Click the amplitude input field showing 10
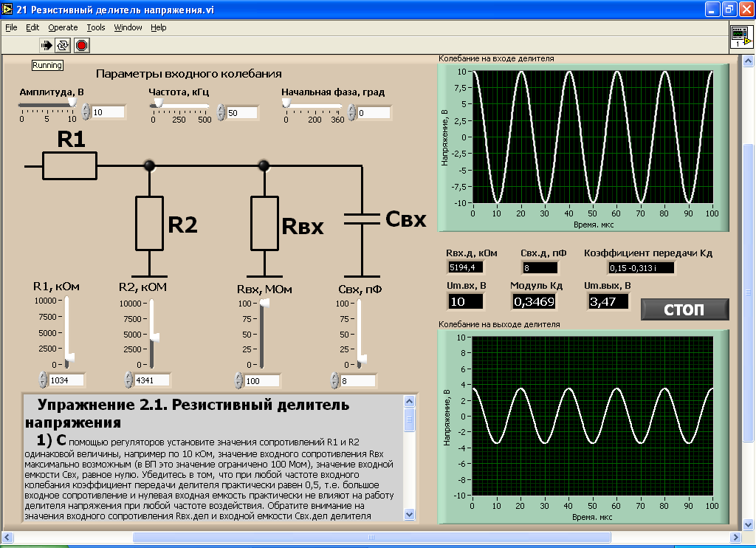The image size is (756, 548). pos(109,112)
